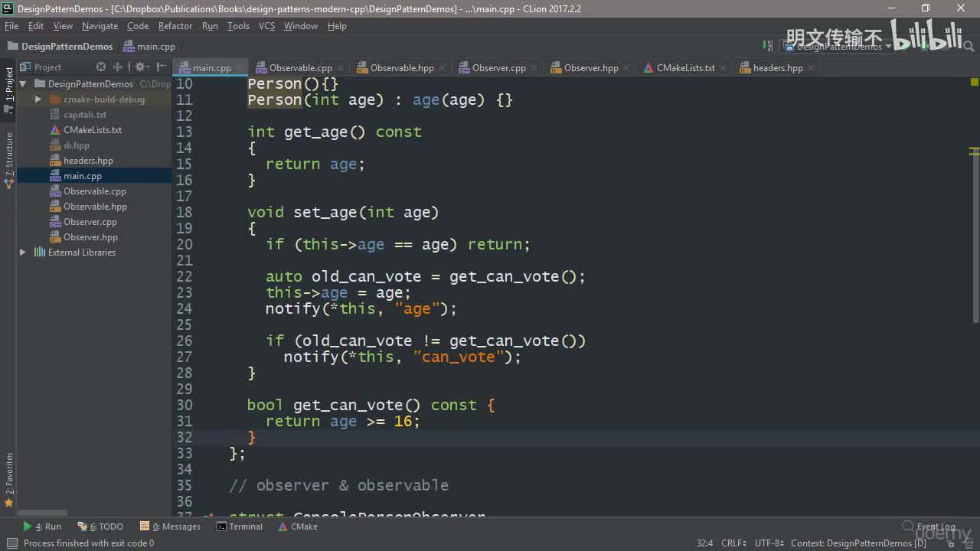Open the Terminal tool window
980x551 pixels.
point(240,527)
